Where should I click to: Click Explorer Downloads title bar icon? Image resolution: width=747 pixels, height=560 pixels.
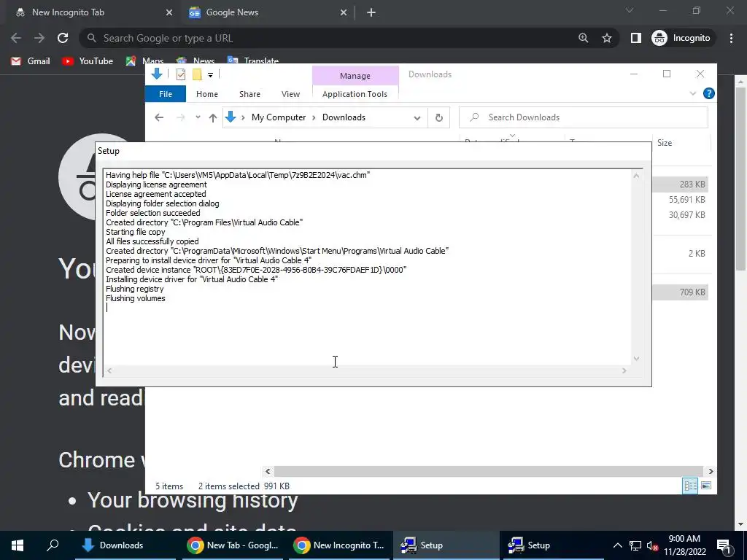click(157, 74)
